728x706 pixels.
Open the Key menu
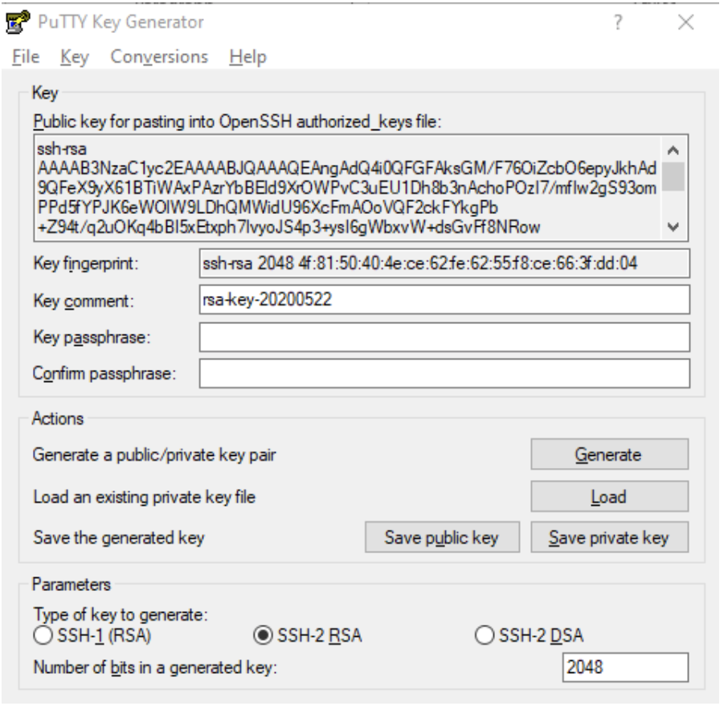coord(74,56)
